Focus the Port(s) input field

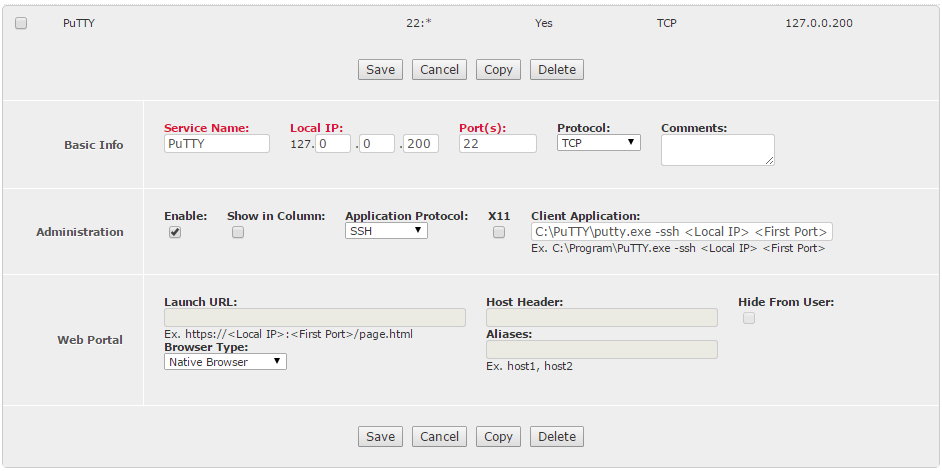click(x=497, y=144)
